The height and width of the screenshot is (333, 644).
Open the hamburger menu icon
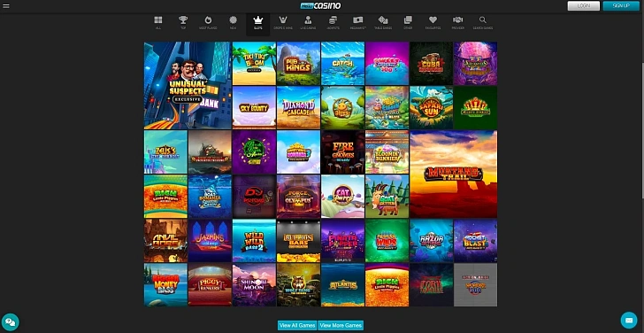pos(5,5)
